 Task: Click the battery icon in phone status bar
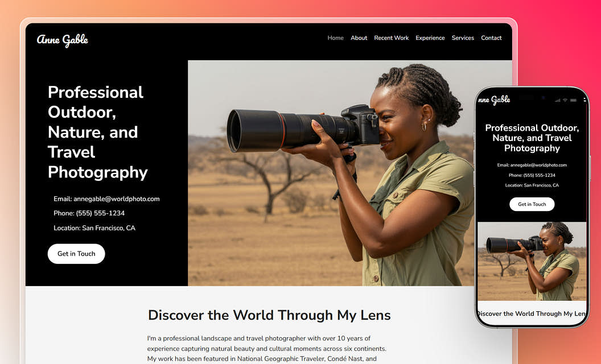[x=573, y=100]
